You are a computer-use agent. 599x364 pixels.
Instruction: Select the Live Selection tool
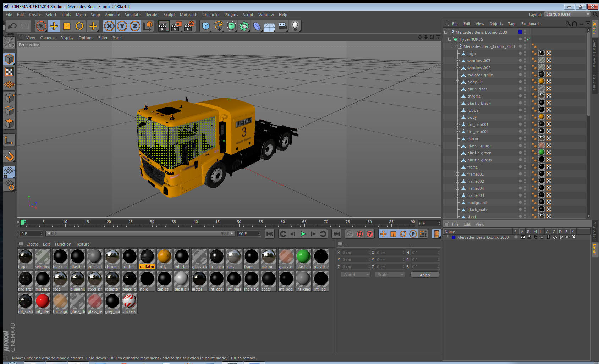click(x=41, y=26)
